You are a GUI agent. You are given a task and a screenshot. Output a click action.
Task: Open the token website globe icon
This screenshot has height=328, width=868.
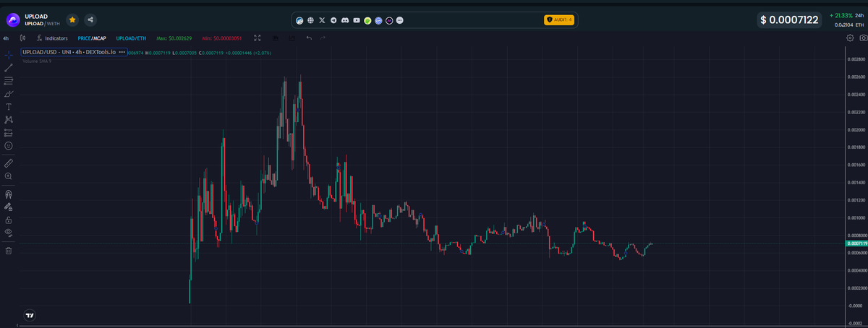(310, 20)
